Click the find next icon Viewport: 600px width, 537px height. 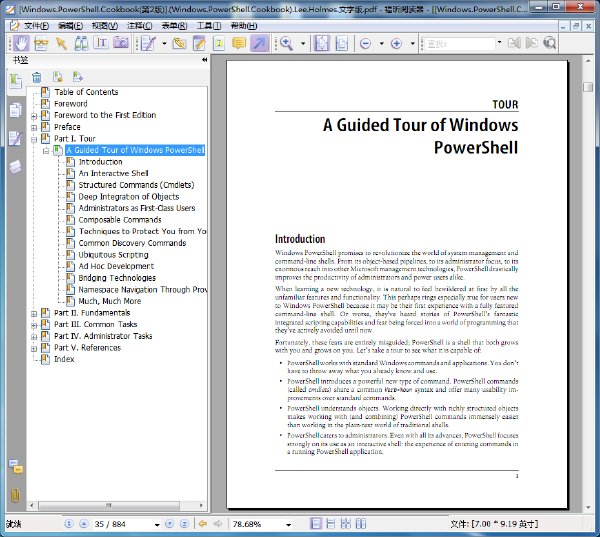click(x=532, y=43)
